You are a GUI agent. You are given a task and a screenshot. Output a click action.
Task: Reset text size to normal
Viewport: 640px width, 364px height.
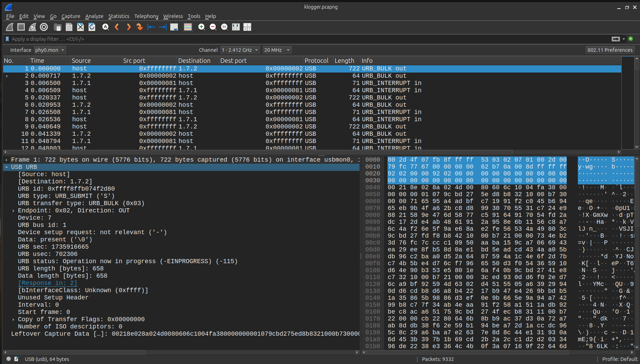point(225,27)
